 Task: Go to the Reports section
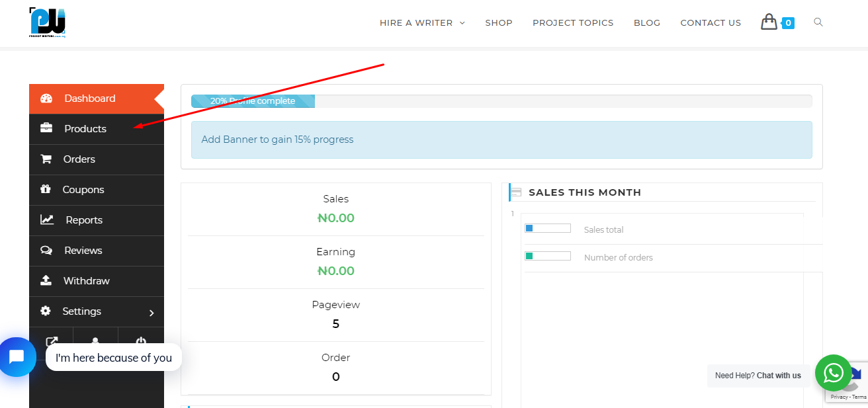(97, 220)
